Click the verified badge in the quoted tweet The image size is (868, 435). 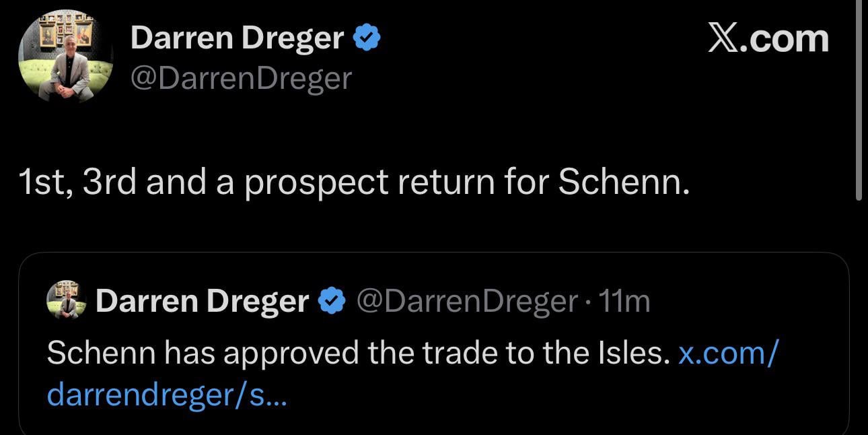coord(331,301)
